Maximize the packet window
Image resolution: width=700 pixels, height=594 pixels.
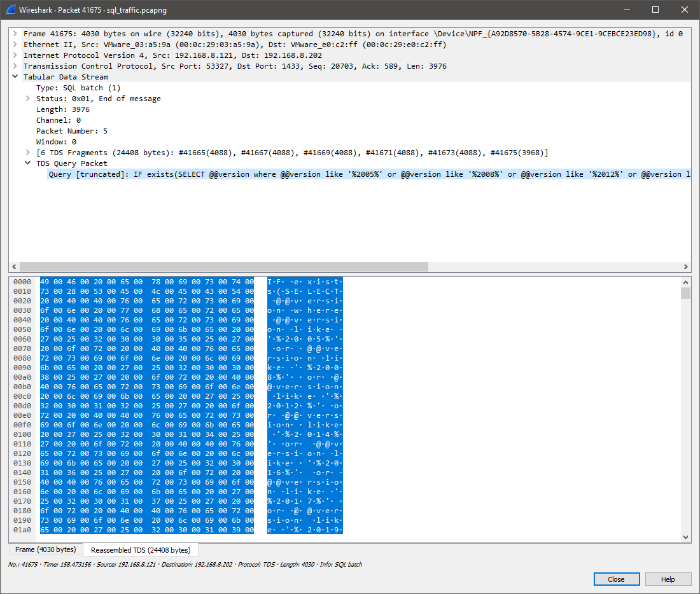[655, 10]
